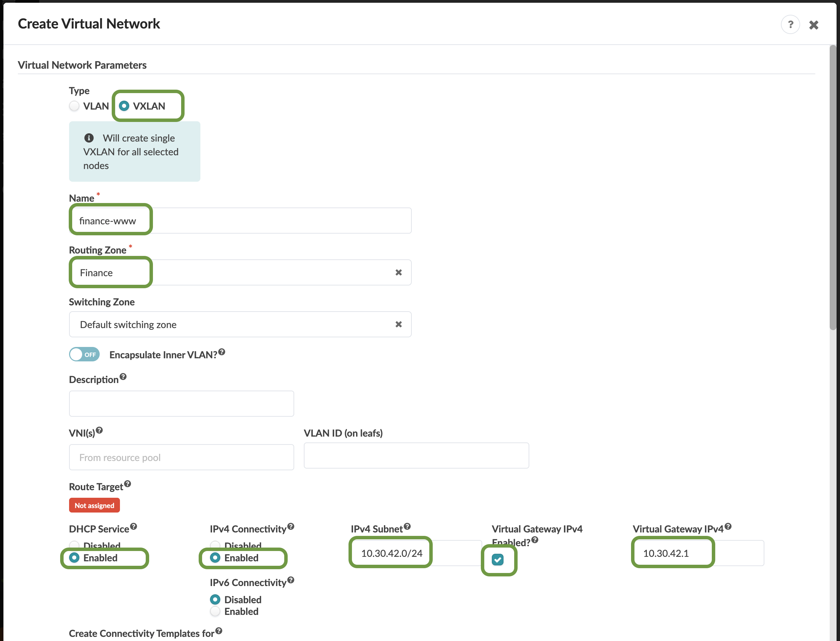Click the Name field containing finance-www
Screen dimensions: 840x641
tap(240, 221)
